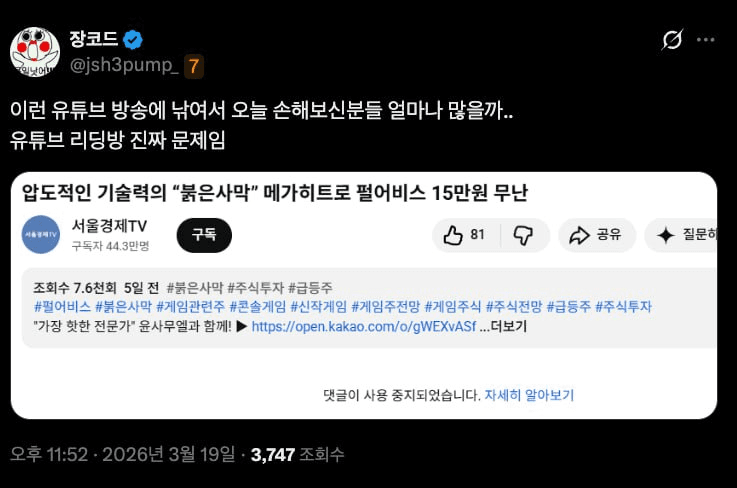The width and height of the screenshot is (737, 488).
Task: Click the Grok slash-circle icon
Action: coord(672,39)
